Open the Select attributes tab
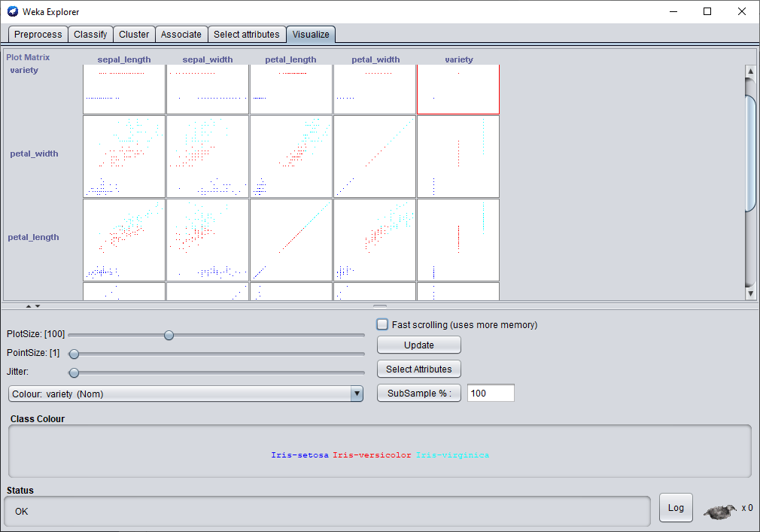This screenshot has height=532, width=760. (247, 35)
